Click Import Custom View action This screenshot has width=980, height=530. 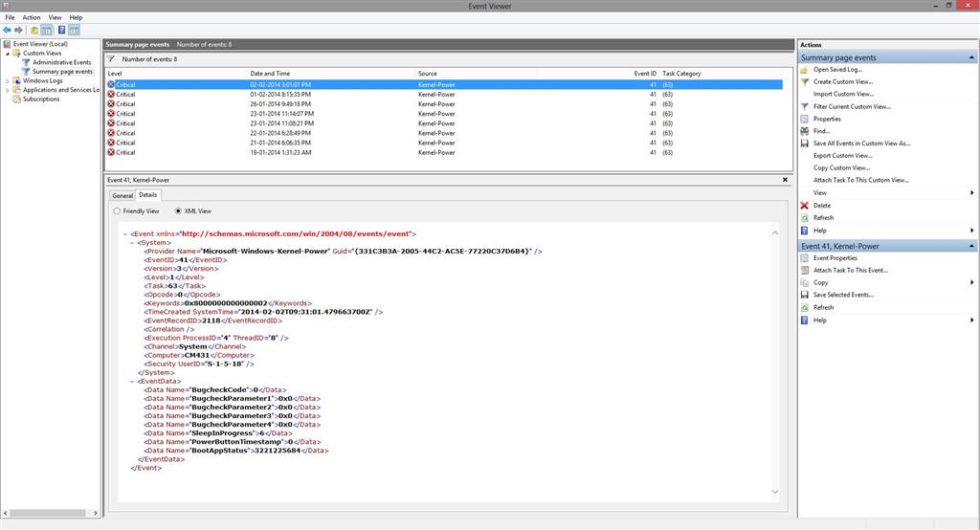[843, 95]
